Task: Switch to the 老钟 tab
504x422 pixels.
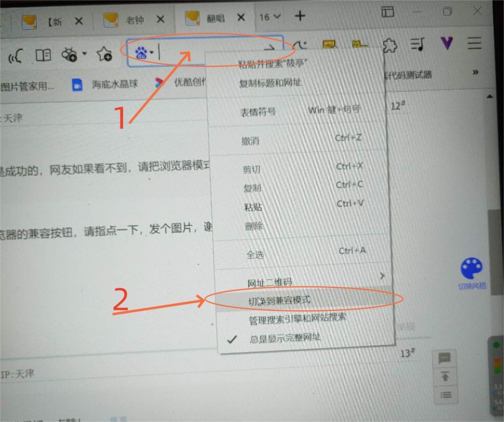Action: coord(135,20)
